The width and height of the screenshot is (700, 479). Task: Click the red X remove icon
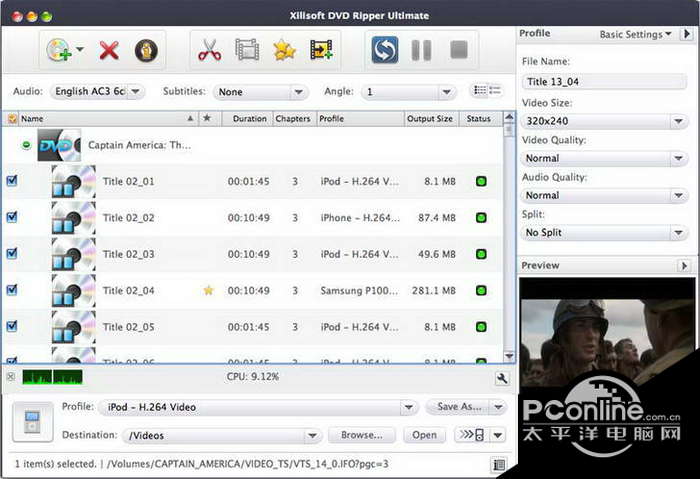[109, 50]
